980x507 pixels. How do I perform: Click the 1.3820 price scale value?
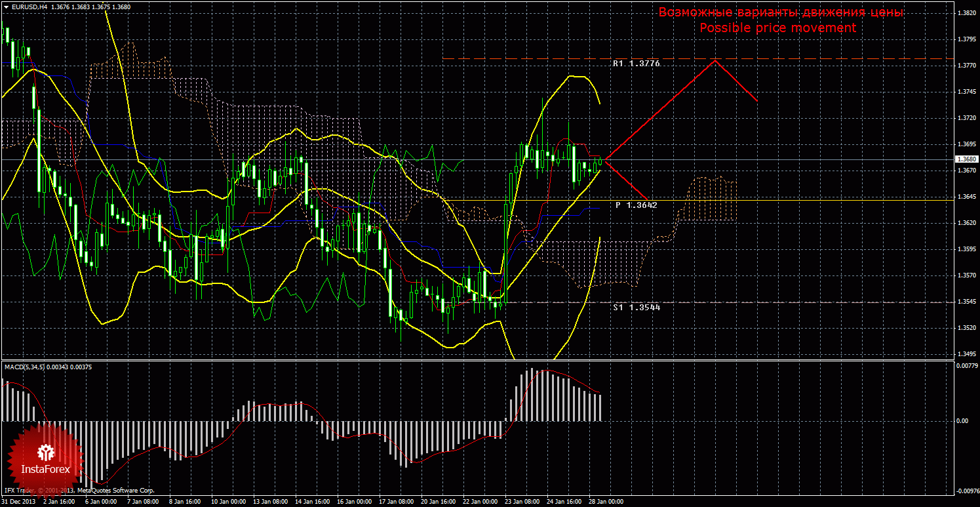click(x=967, y=13)
